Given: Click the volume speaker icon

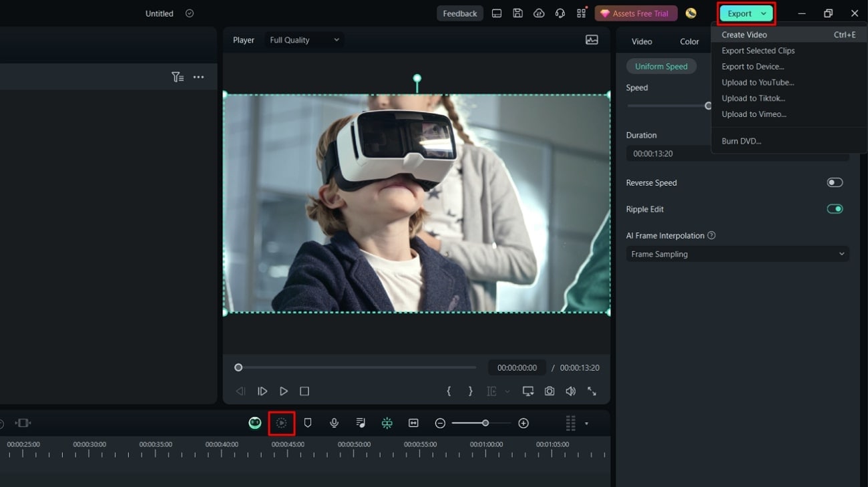Looking at the screenshot, I should point(571,391).
